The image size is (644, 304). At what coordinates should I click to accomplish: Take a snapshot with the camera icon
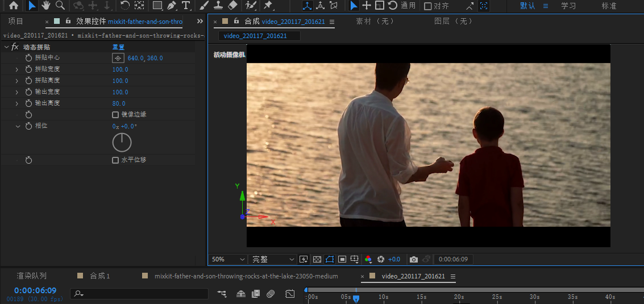414,259
